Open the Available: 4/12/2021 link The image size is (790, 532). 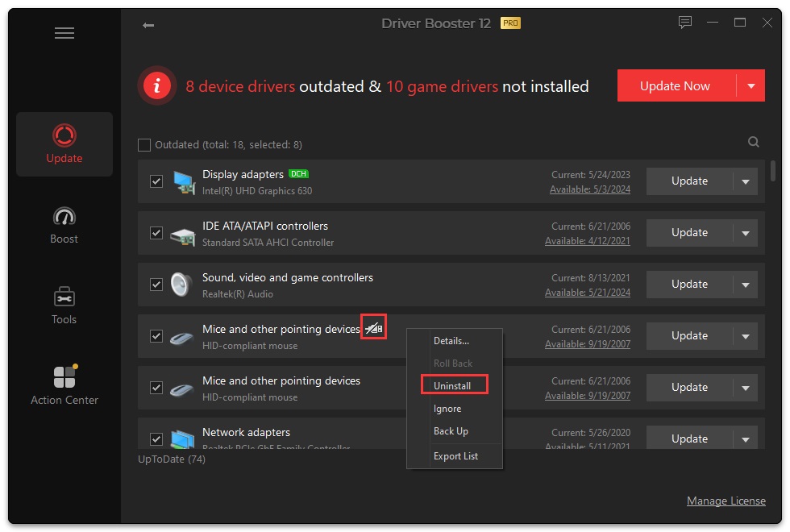click(588, 241)
